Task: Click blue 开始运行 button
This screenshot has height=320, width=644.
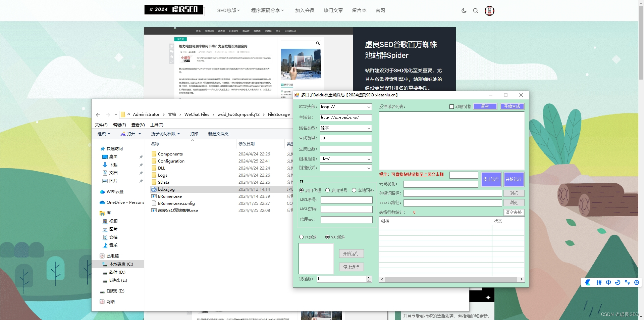Action: point(514,180)
